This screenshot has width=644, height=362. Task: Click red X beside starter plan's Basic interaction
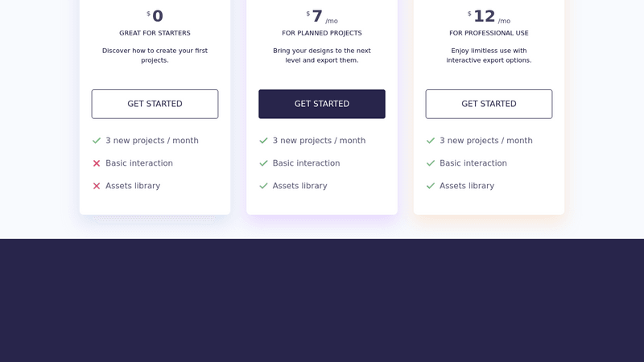pos(97,163)
